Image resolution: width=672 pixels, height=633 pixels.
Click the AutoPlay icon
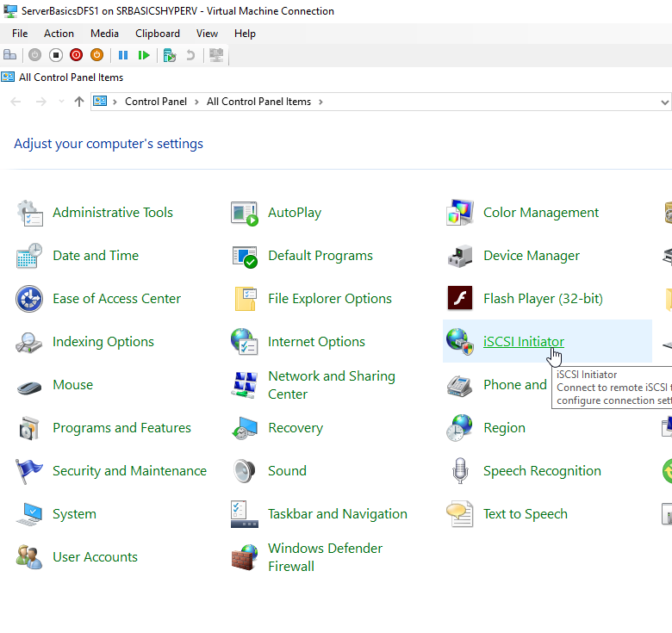tap(245, 213)
